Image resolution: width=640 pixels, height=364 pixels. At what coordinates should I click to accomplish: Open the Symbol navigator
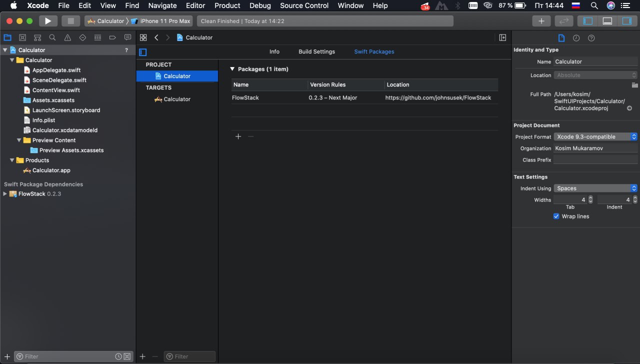(x=37, y=37)
